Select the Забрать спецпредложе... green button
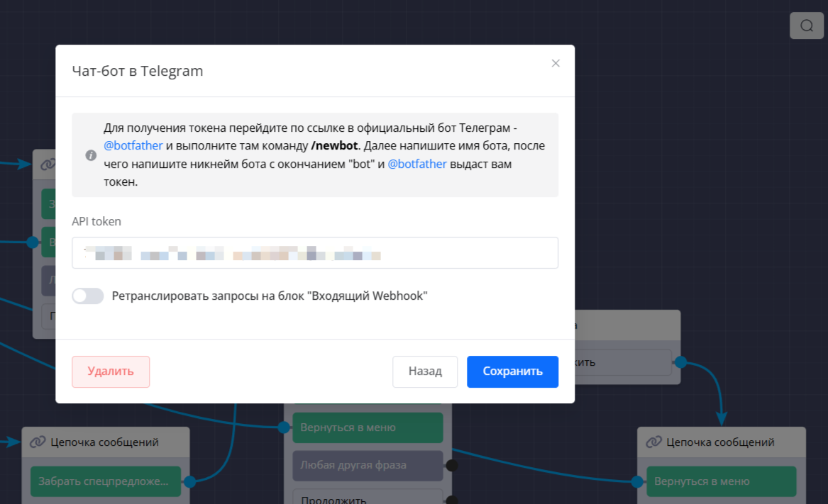 tap(106, 481)
